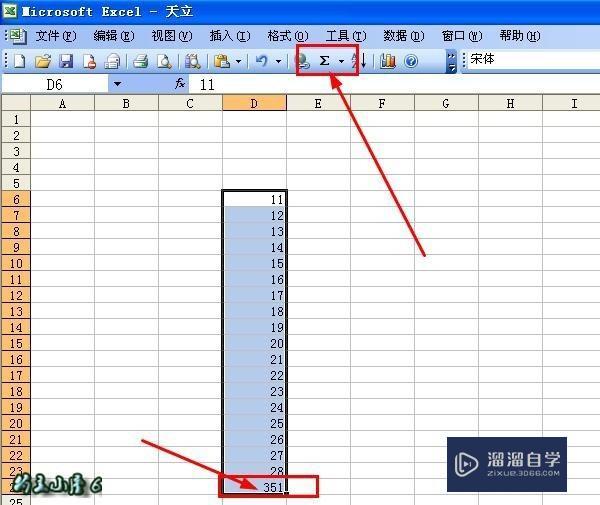The width and height of the screenshot is (600, 505).
Task: Select row 20 header
Action: [x=16, y=423]
